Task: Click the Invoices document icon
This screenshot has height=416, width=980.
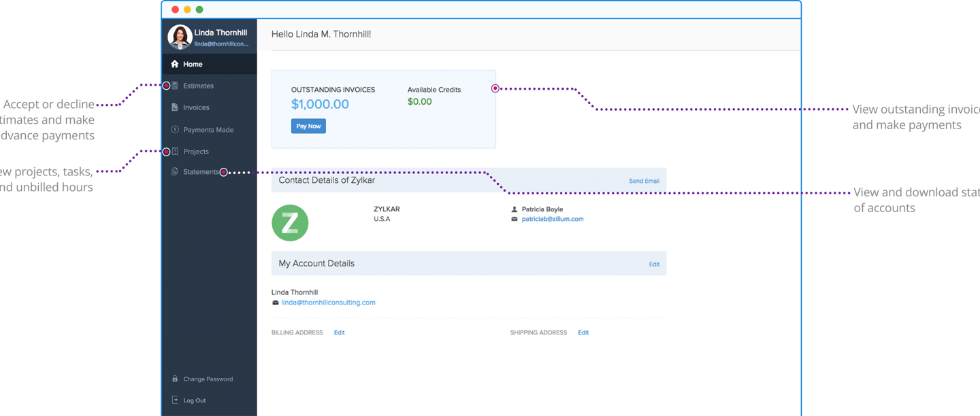Action: [175, 107]
